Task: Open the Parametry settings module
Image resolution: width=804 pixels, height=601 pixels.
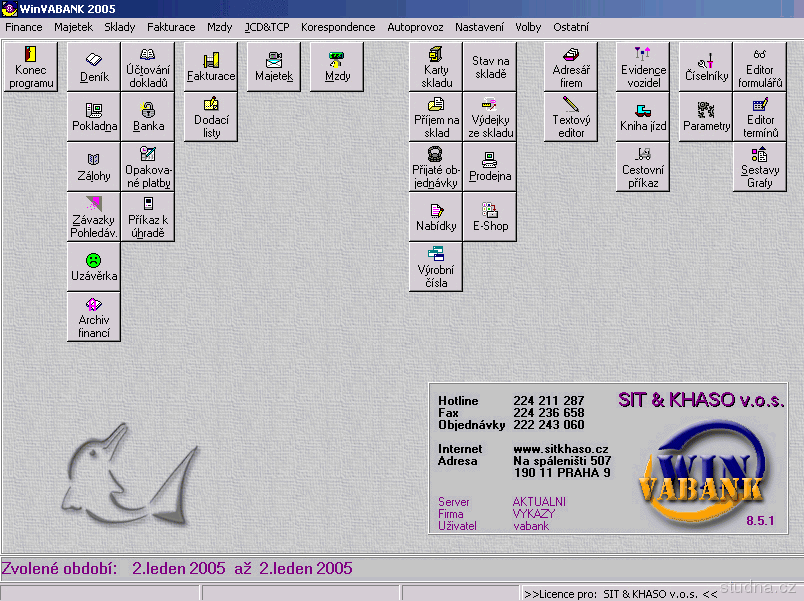Action: 706,117
